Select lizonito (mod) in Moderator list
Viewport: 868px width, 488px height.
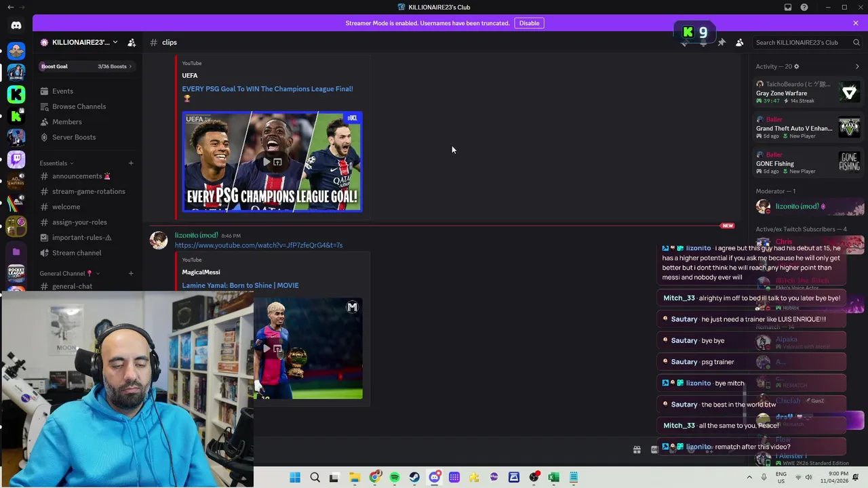point(808,207)
